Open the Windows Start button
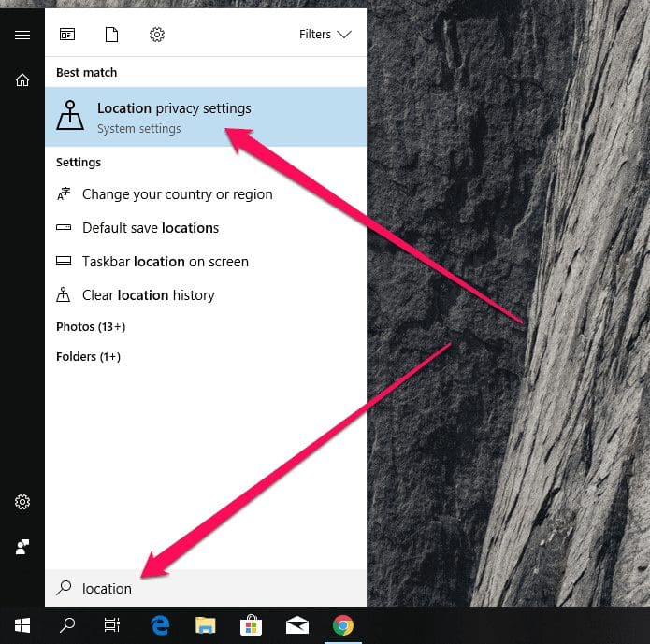Screen dimensions: 650x644 click(x=22, y=625)
